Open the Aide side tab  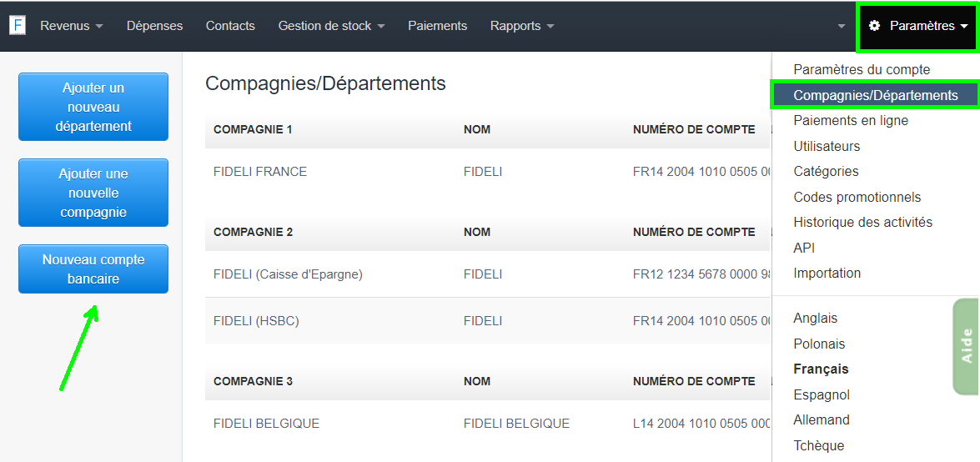[966, 346]
